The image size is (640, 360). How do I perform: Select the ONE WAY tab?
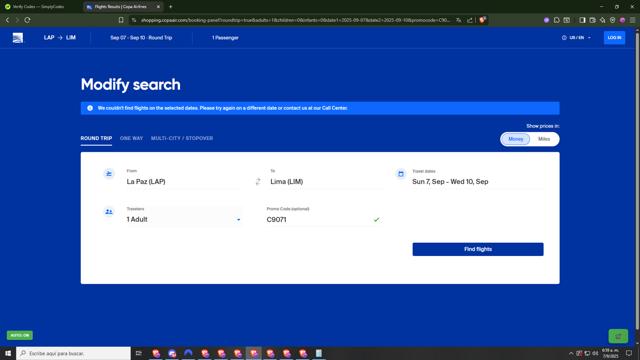tap(131, 138)
